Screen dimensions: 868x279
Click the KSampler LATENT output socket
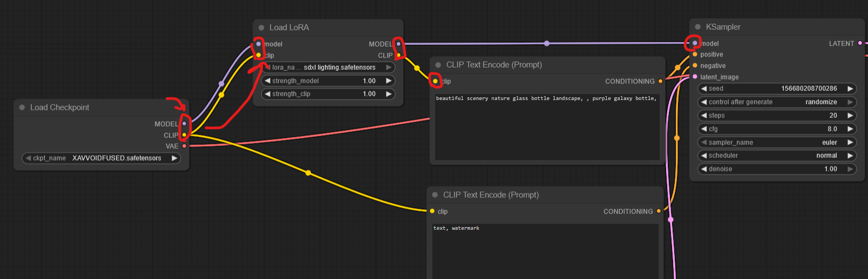point(860,43)
